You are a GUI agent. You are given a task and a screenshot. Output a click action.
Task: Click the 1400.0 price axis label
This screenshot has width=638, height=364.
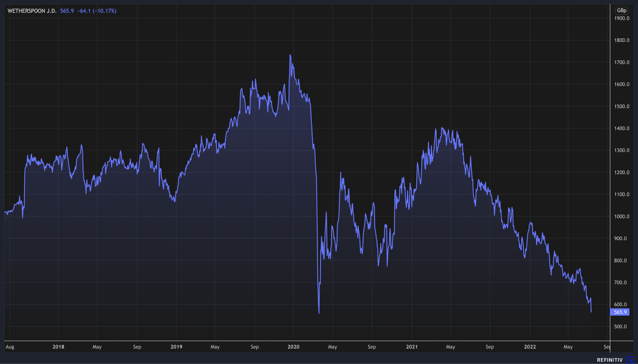coord(622,128)
